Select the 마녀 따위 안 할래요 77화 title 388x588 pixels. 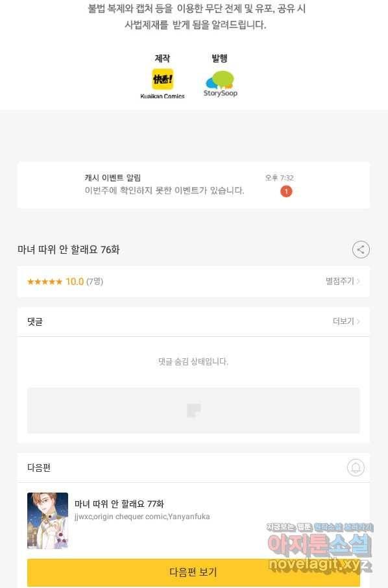point(119,504)
